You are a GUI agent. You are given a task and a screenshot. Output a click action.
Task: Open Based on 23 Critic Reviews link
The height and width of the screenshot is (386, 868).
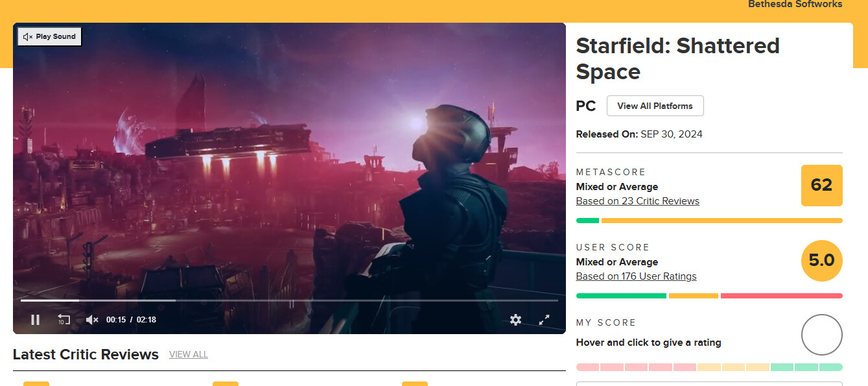[637, 201]
